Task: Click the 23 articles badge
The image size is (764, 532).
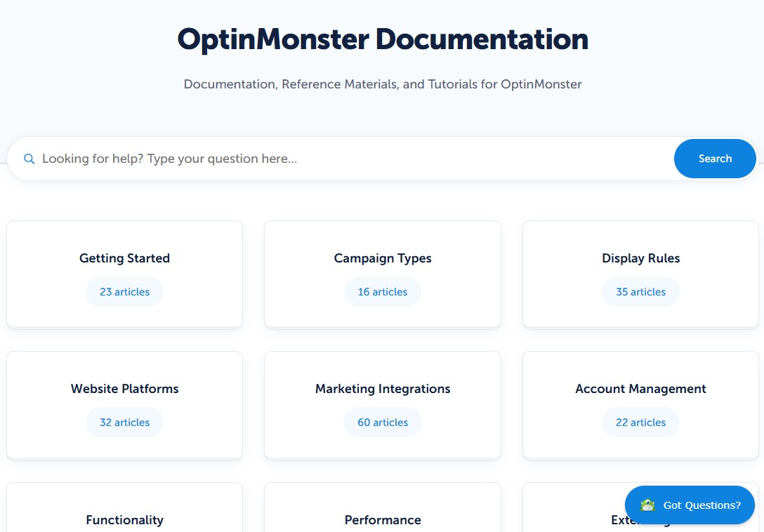Action: click(125, 292)
